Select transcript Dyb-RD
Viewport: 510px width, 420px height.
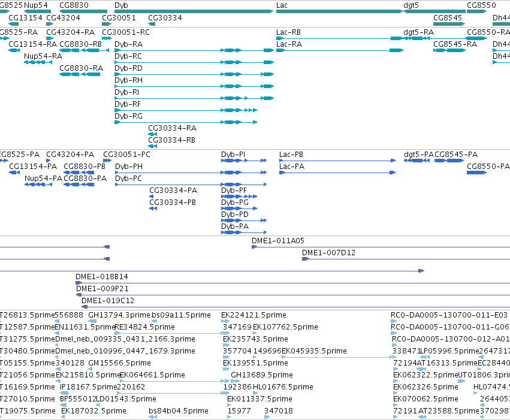128,68
